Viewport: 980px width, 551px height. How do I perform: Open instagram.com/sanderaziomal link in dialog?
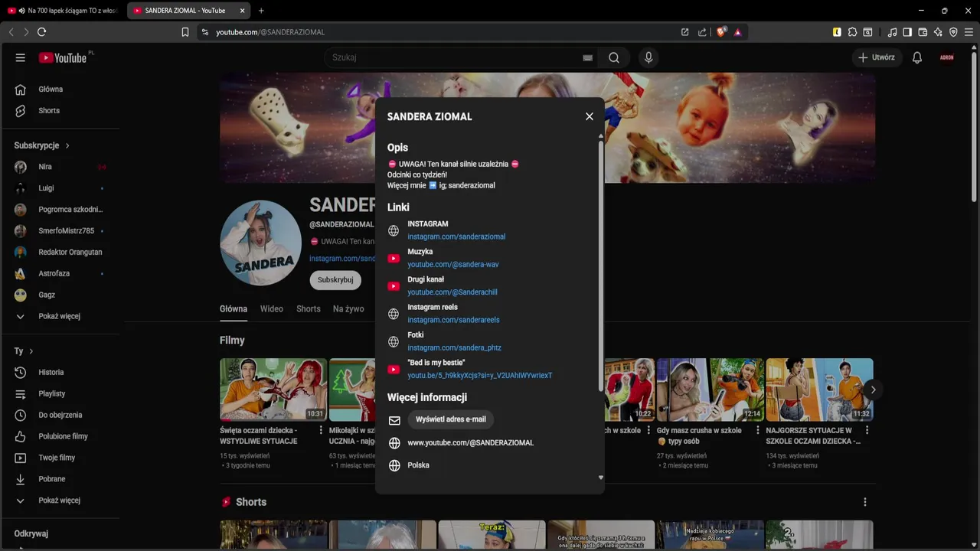[x=456, y=237]
